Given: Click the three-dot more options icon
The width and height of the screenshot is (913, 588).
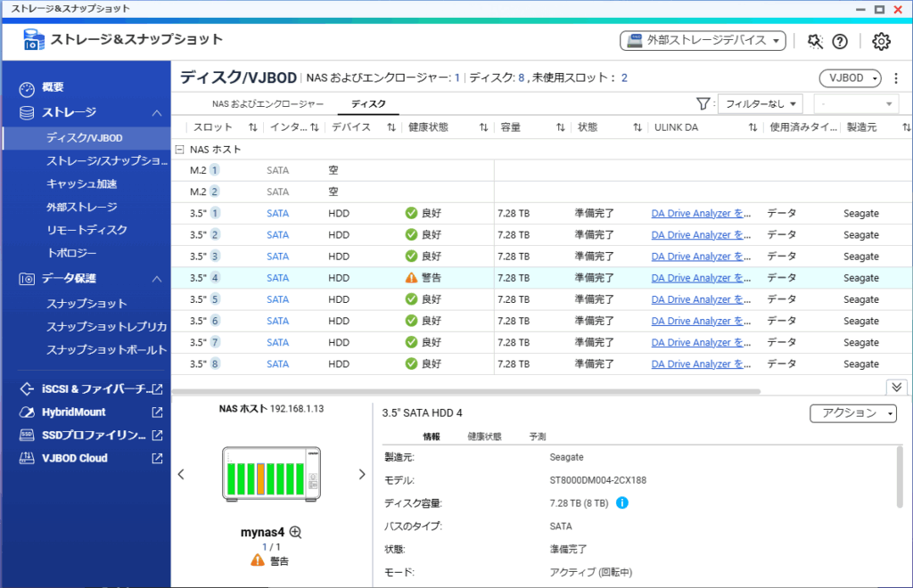Looking at the screenshot, I should click(x=896, y=78).
